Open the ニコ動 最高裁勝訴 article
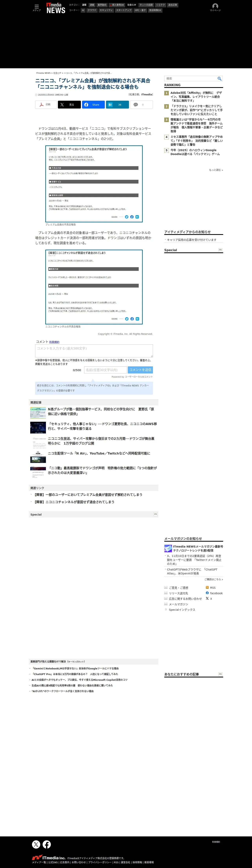This screenshot has width=252, height=868. click(x=102, y=470)
